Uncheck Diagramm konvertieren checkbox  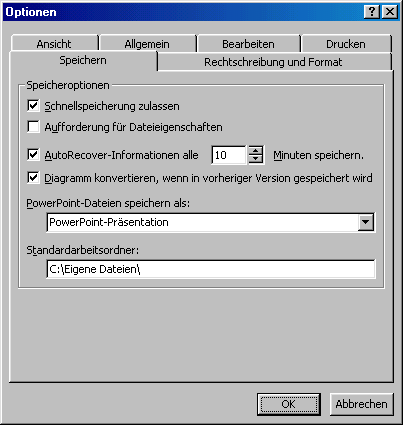pos(33,178)
